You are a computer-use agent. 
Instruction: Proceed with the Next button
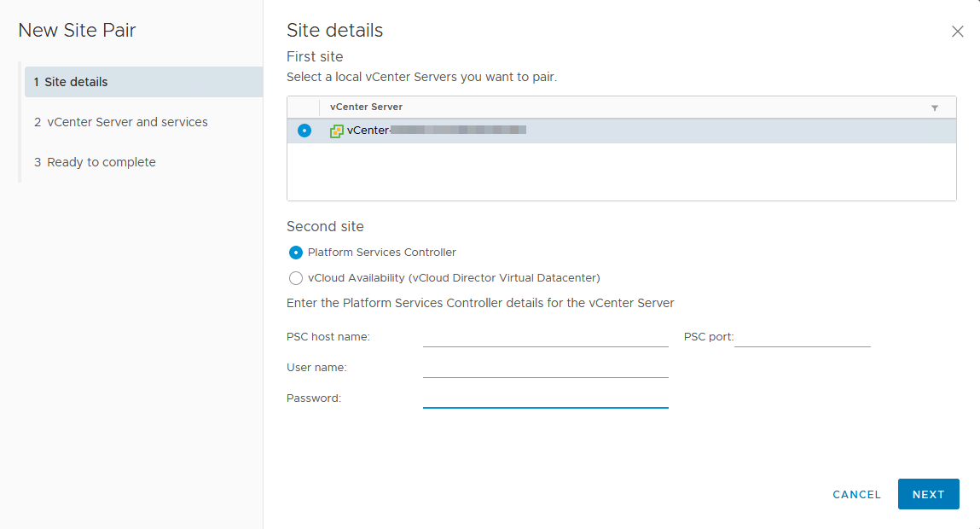point(928,494)
